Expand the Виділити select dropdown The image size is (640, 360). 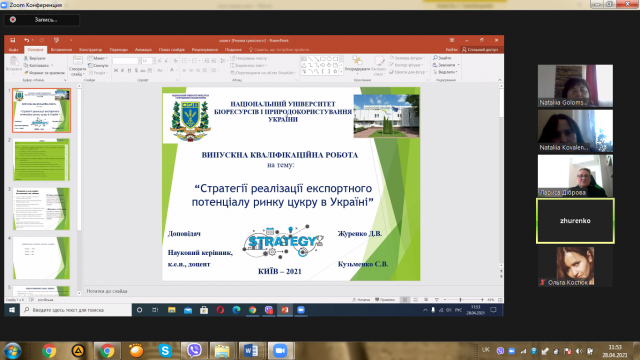point(445,72)
